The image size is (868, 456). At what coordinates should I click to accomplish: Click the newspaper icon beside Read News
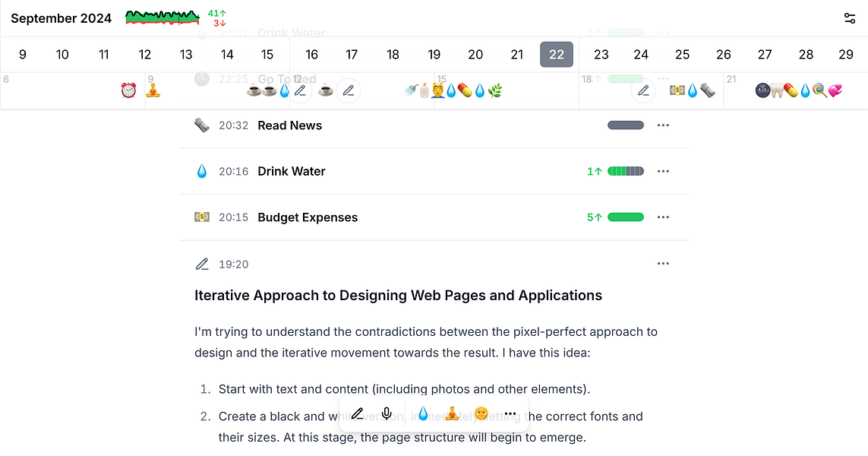point(201,125)
